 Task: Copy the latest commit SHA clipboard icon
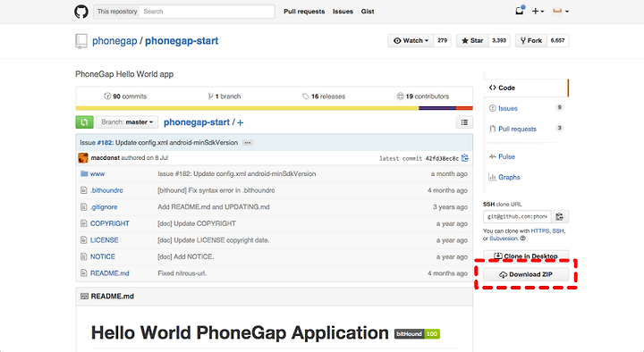pyautogui.click(x=465, y=158)
